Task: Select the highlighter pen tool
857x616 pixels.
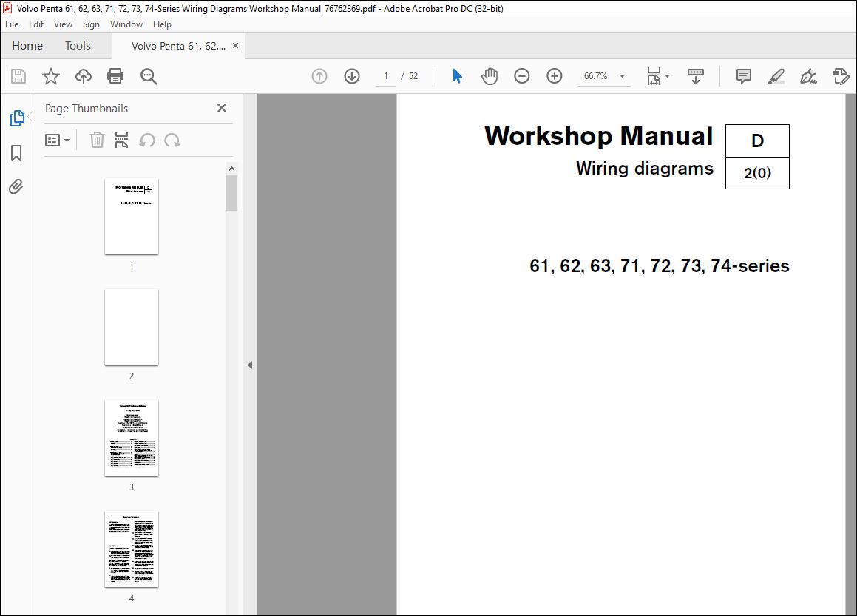Action: pyautogui.click(x=776, y=76)
